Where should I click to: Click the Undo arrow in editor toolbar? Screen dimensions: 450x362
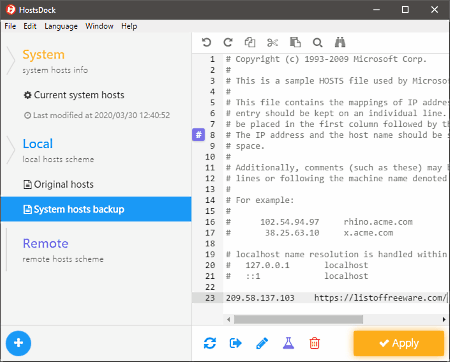click(206, 42)
